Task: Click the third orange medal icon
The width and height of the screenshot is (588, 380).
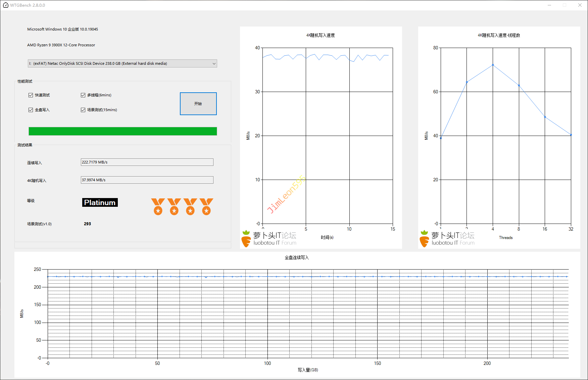Action: [x=190, y=206]
